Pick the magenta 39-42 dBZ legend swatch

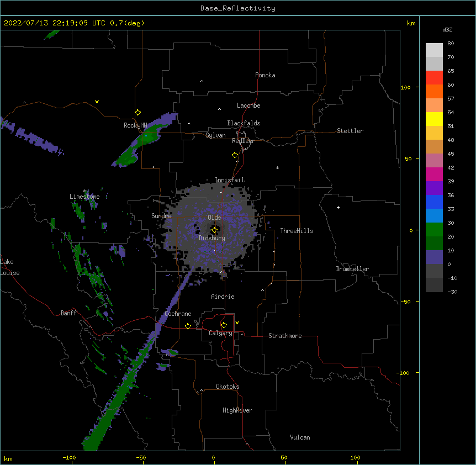click(434, 174)
